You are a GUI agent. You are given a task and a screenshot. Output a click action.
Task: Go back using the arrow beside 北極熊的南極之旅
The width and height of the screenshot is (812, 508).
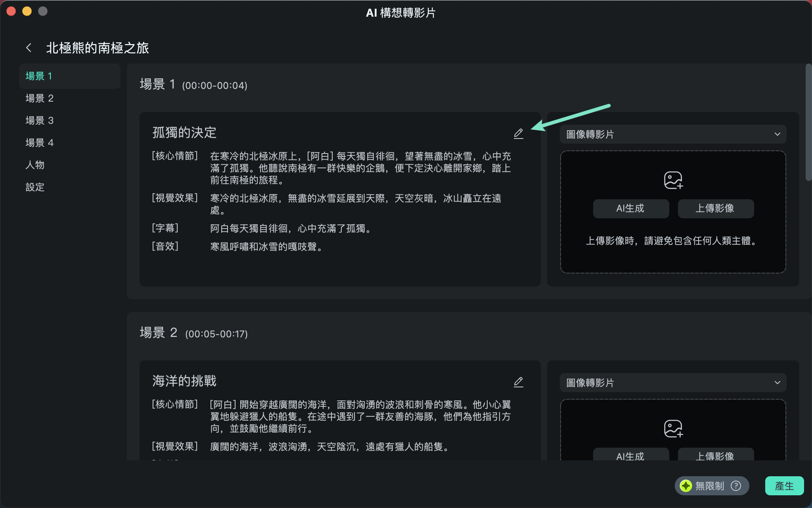tap(29, 48)
